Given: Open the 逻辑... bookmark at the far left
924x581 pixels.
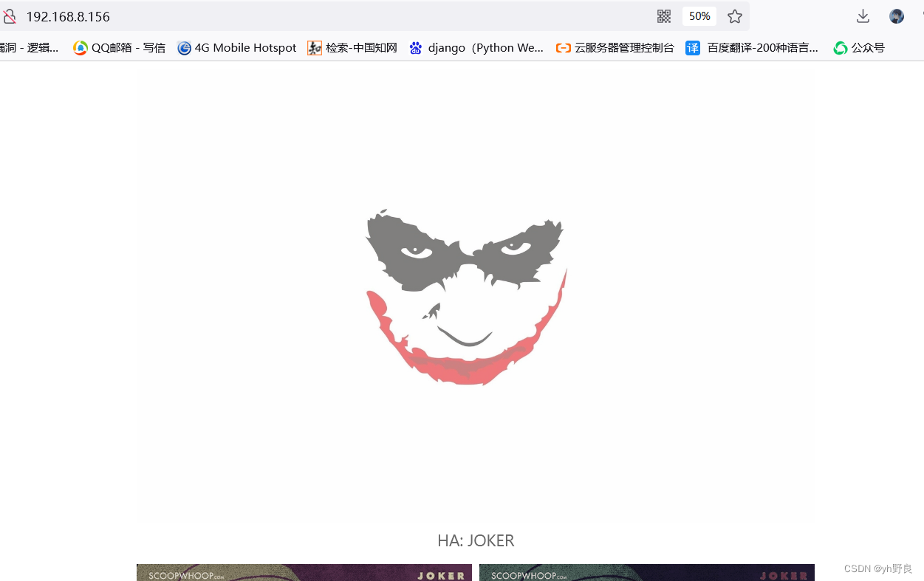Looking at the screenshot, I should tap(30, 48).
